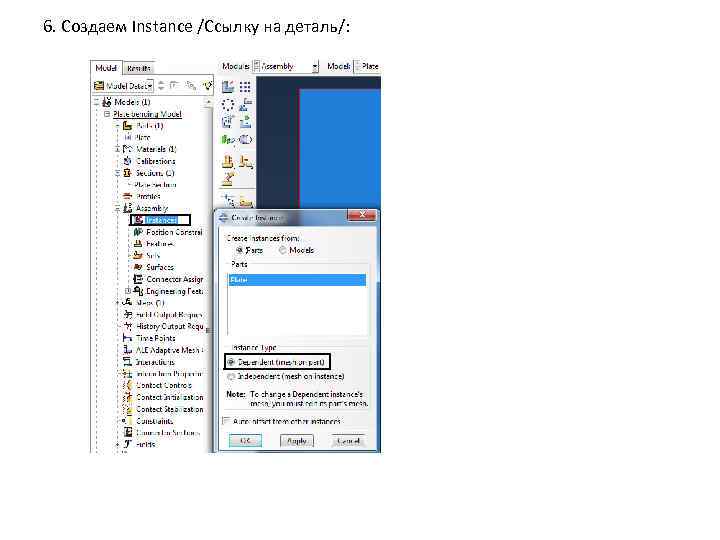
Task: Open the Model Database dropdown
Action: (123, 85)
